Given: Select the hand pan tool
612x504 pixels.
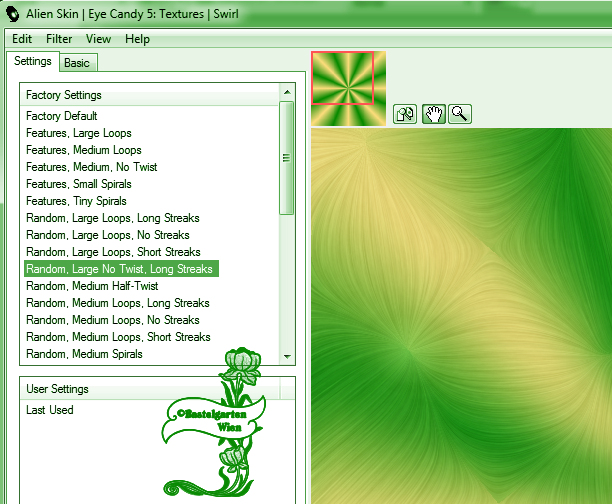Looking at the screenshot, I should (434, 114).
